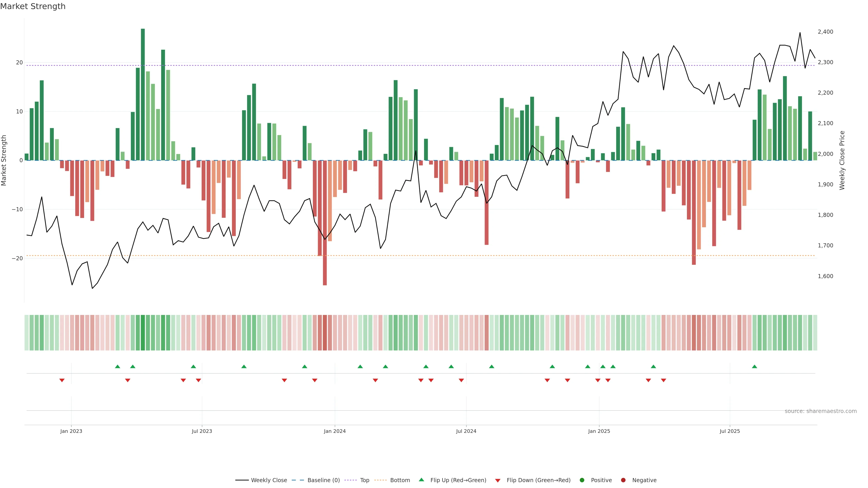
Task: Select the Jan 2024 x-axis label
Action: [x=335, y=431]
